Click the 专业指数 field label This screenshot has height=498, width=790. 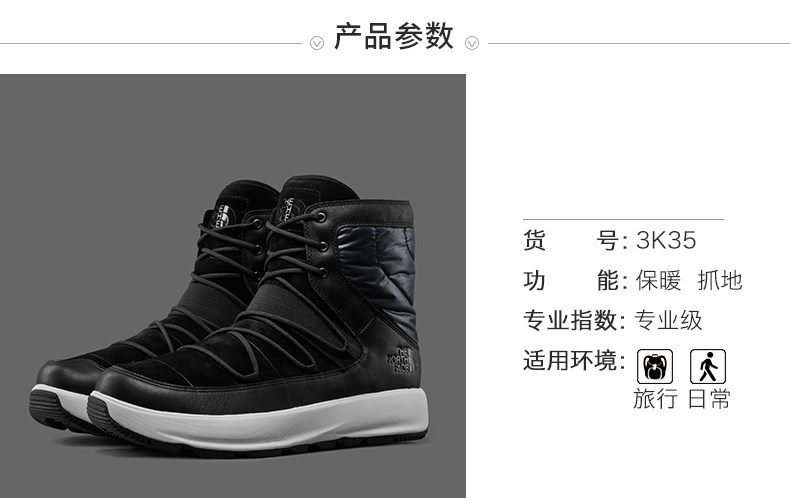(x=574, y=320)
